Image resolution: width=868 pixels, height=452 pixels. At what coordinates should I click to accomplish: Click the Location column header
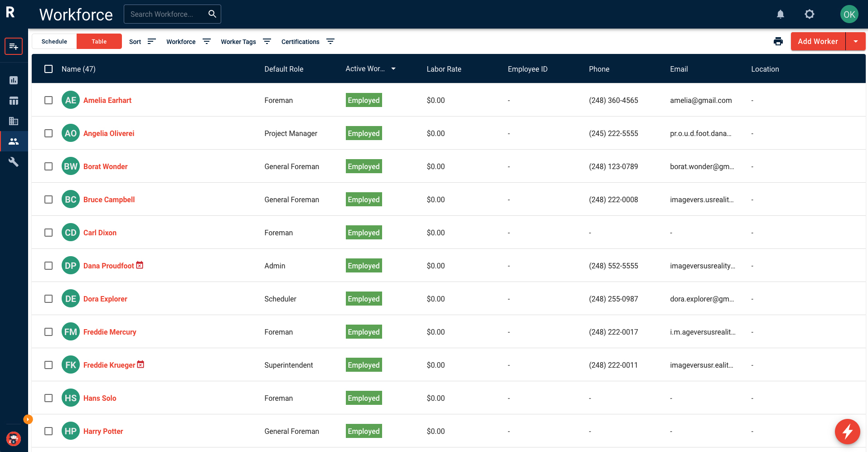(x=765, y=69)
